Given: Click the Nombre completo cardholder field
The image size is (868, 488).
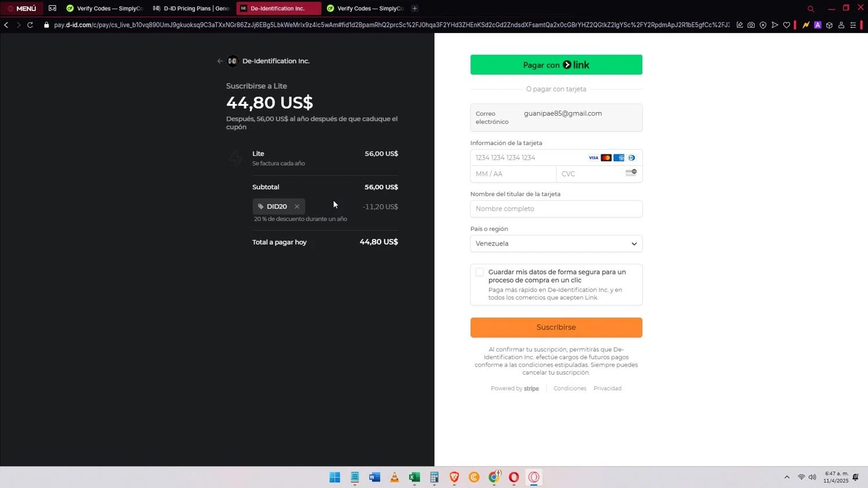Looking at the screenshot, I should click(x=556, y=209).
